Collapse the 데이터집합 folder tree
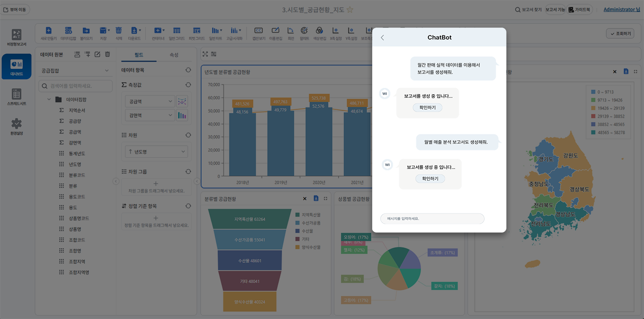This screenshot has width=644, height=319. [x=49, y=99]
